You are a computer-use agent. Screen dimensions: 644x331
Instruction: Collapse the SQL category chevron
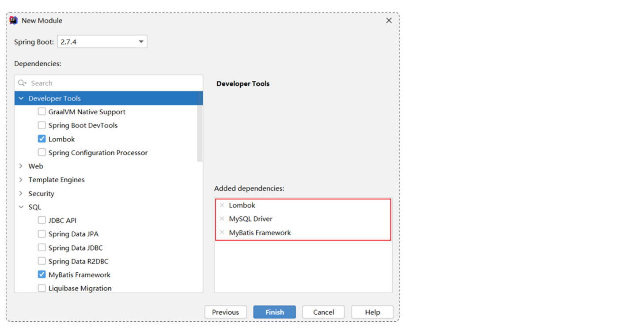21,207
